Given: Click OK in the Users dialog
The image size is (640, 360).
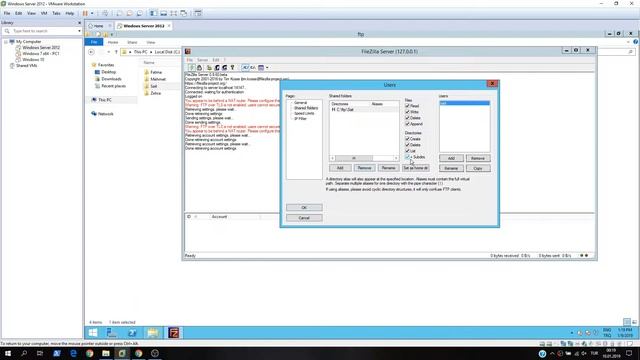Looking at the screenshot, I should (x=304, y=208).
